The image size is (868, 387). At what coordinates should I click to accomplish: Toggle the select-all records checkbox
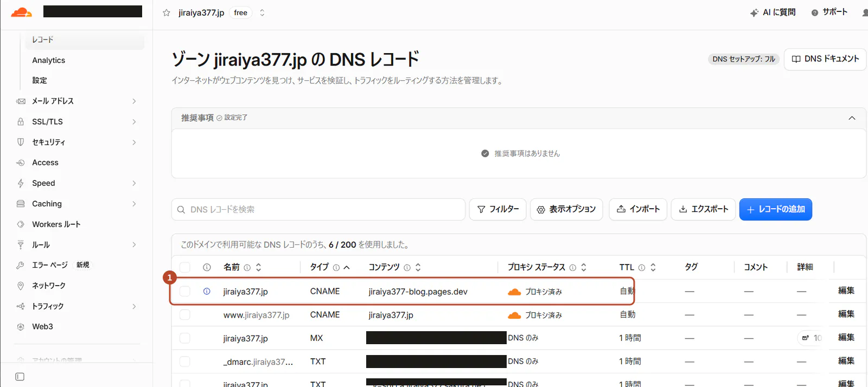(185, 267)
